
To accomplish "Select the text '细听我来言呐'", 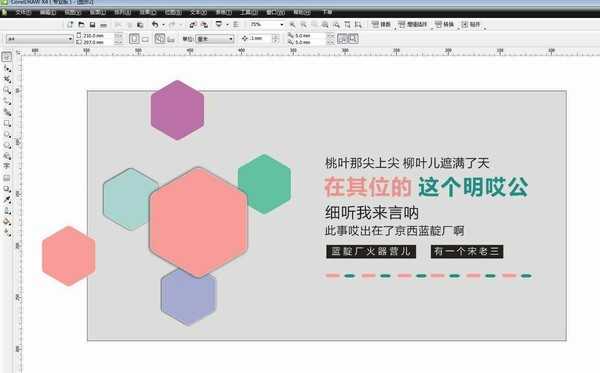I will coord(372,213).
